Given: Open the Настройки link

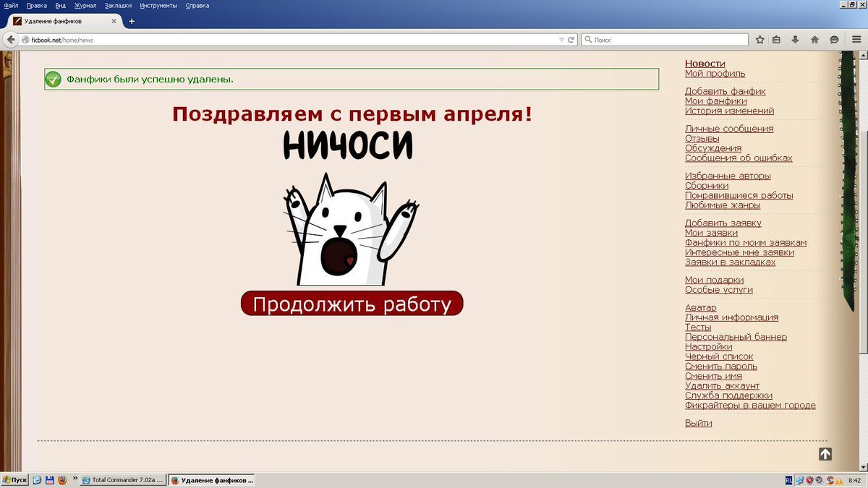Looking at the screenshot, I should [x=709, y=347].
